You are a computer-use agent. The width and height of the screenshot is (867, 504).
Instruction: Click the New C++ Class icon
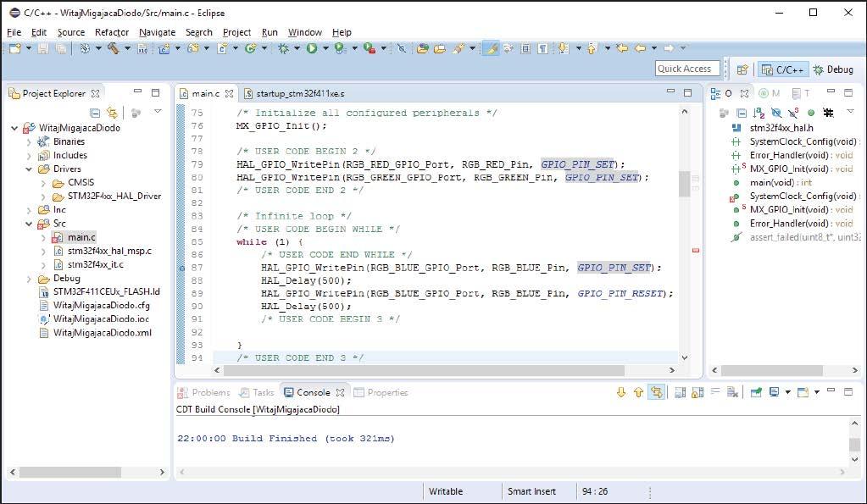click(x=251, y=48)
